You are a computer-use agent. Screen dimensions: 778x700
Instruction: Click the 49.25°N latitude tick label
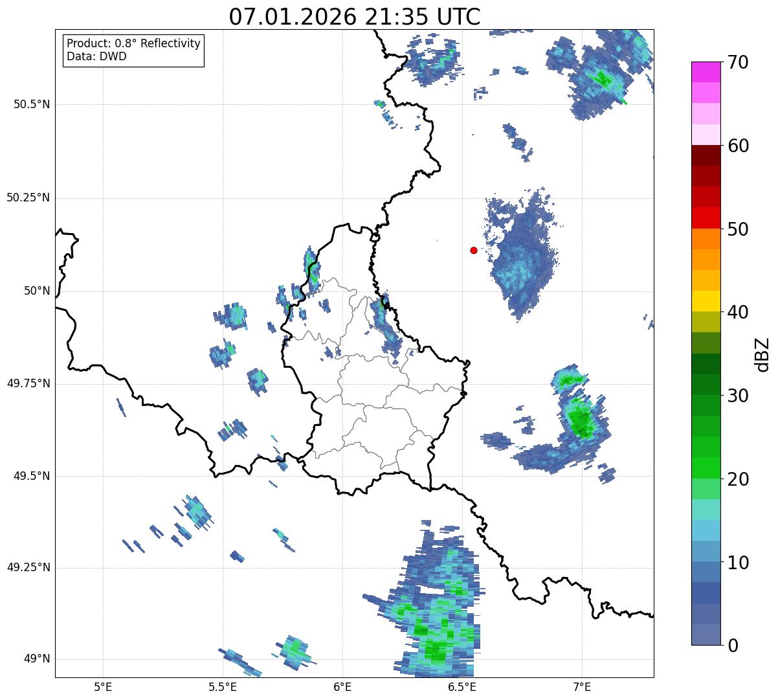[28, 567]
